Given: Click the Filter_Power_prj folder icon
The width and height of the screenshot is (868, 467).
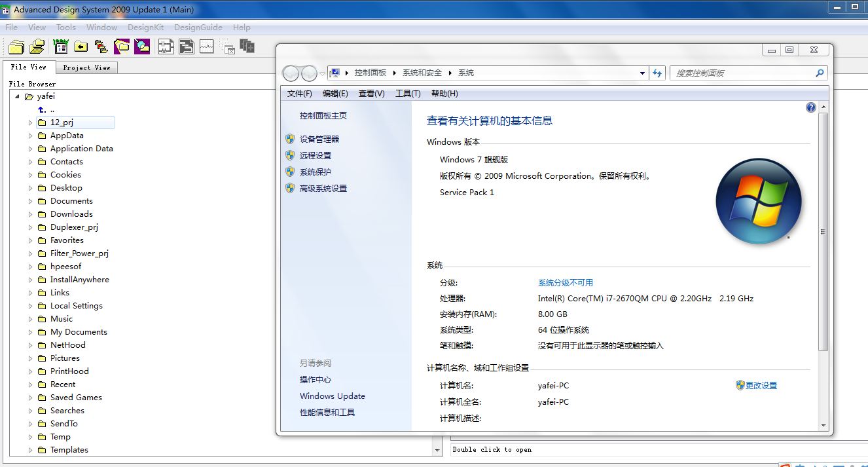Looking at the screenshot, I should [x=42, y=253].
